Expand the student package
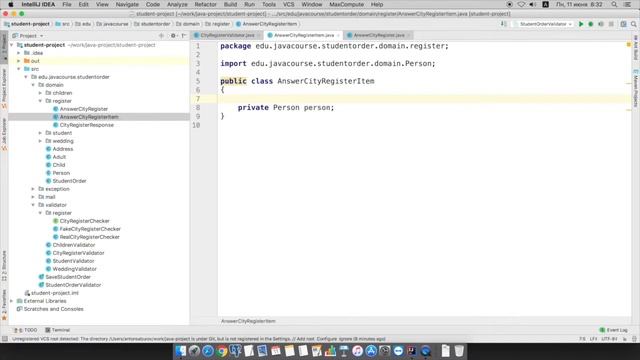Image resolution: width=640 pixels, height=360 pixels. pyautogui.click(x=40, y=133)
